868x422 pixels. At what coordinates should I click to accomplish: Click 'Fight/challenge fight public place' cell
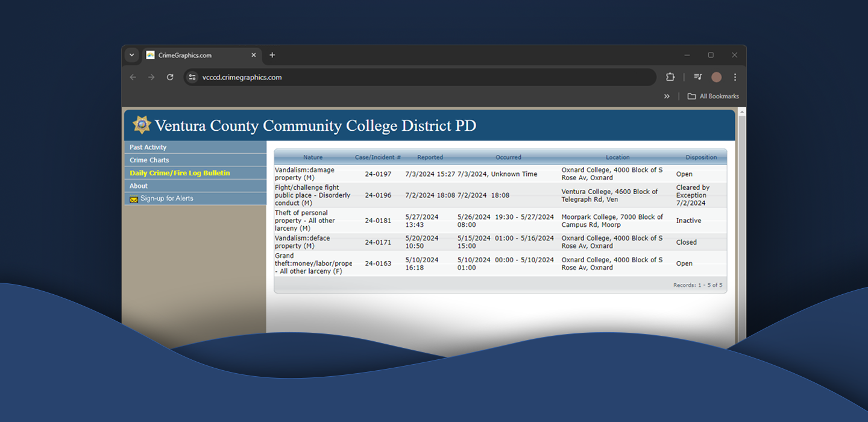pos(312,195)
